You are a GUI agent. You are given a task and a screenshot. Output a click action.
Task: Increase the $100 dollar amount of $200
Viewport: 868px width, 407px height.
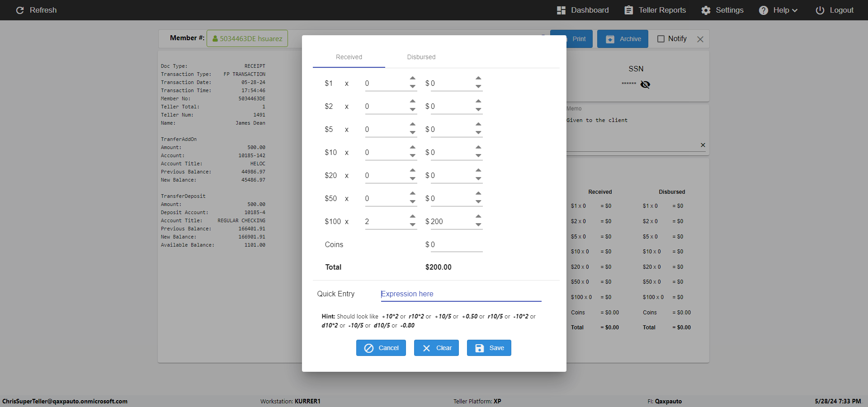(x=478, y=217)
